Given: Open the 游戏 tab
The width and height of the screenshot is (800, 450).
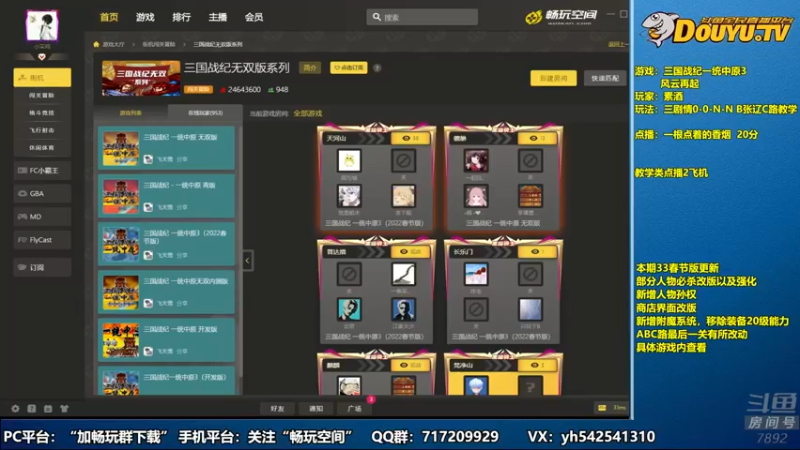Looking at the screenshot, I should [145, 17].
